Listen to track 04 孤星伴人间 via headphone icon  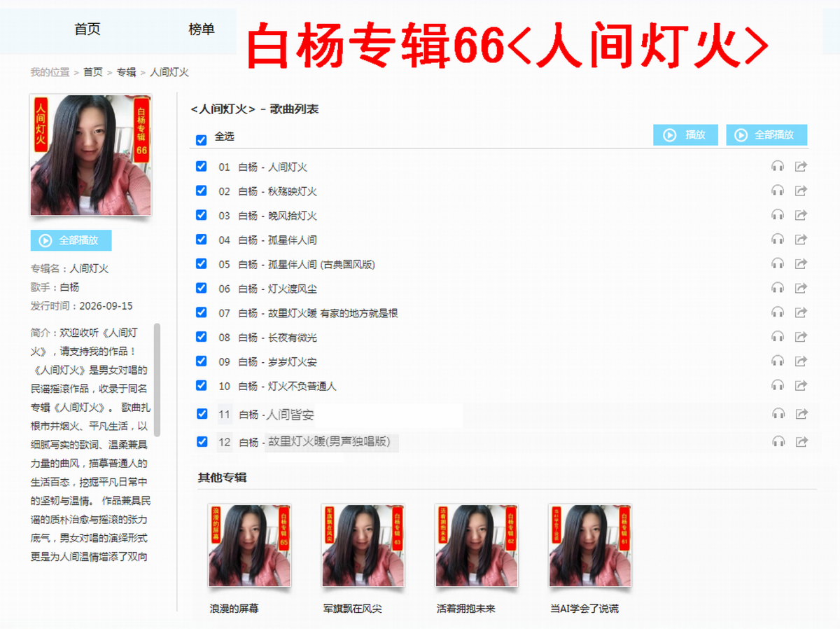[777, 239]
